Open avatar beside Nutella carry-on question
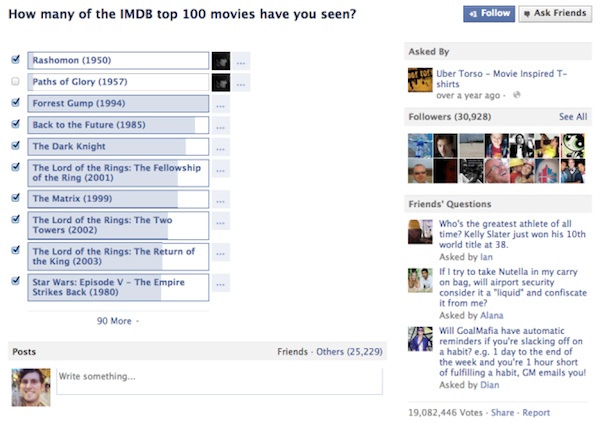The image size is (600, 425). click(x=420, y=280)
